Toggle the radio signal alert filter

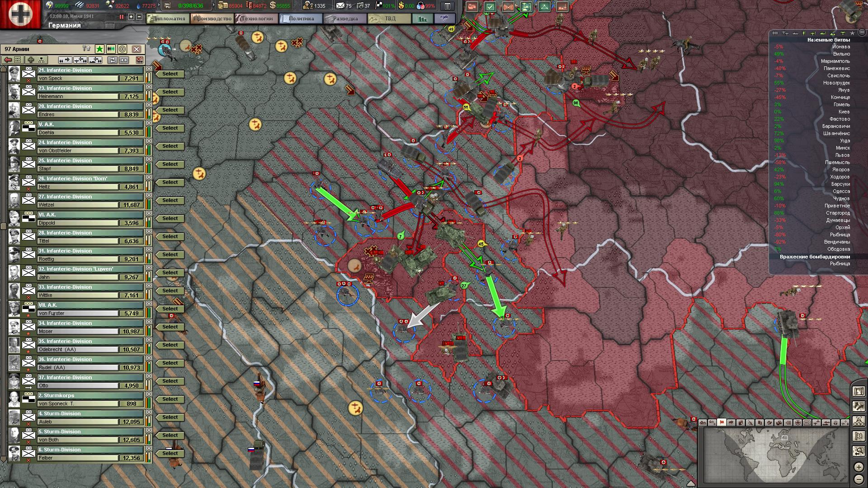tap(508, 7)
